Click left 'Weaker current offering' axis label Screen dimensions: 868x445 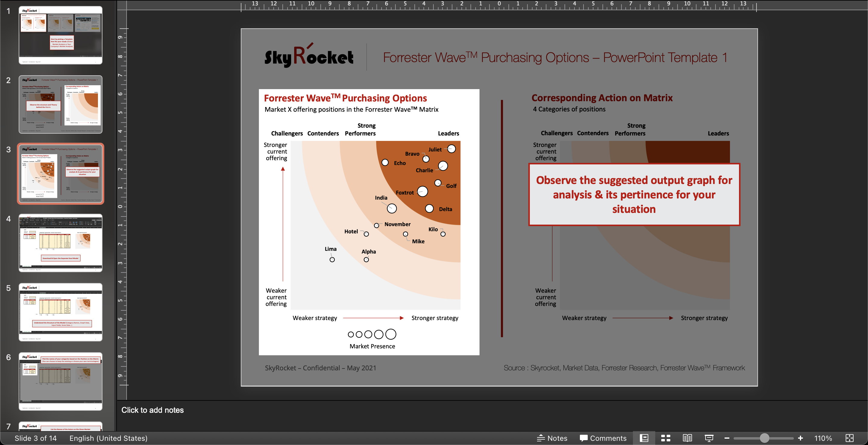click(276, 297)
